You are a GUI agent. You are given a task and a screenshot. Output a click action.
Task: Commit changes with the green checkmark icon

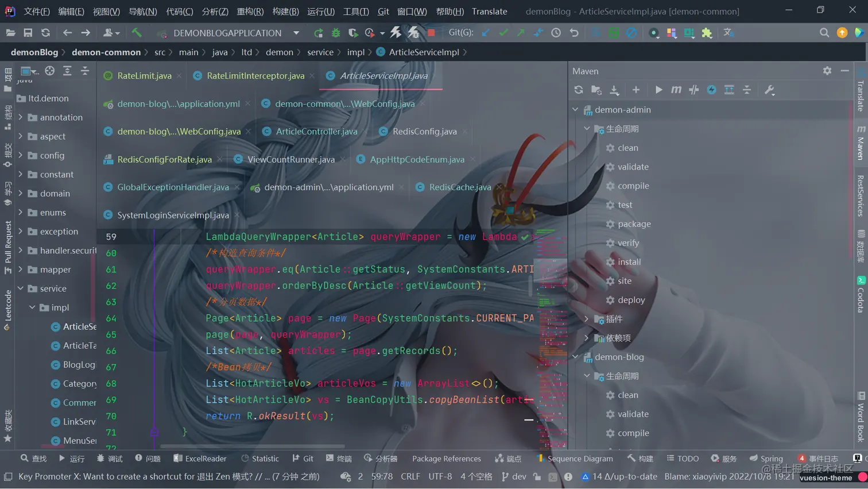(503, 33)
